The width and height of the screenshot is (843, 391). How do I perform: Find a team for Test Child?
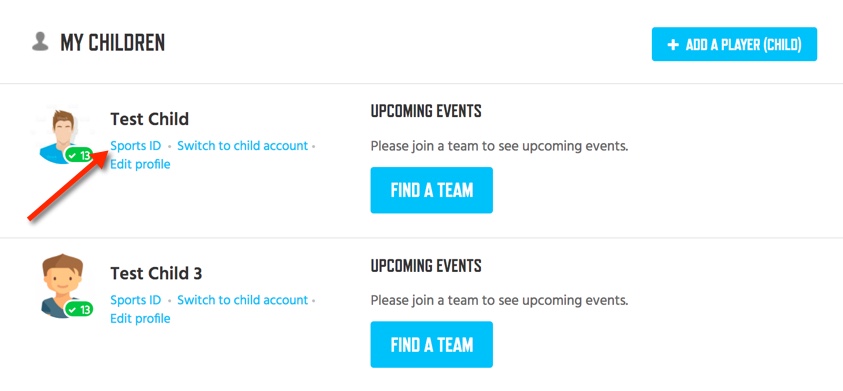432,190
